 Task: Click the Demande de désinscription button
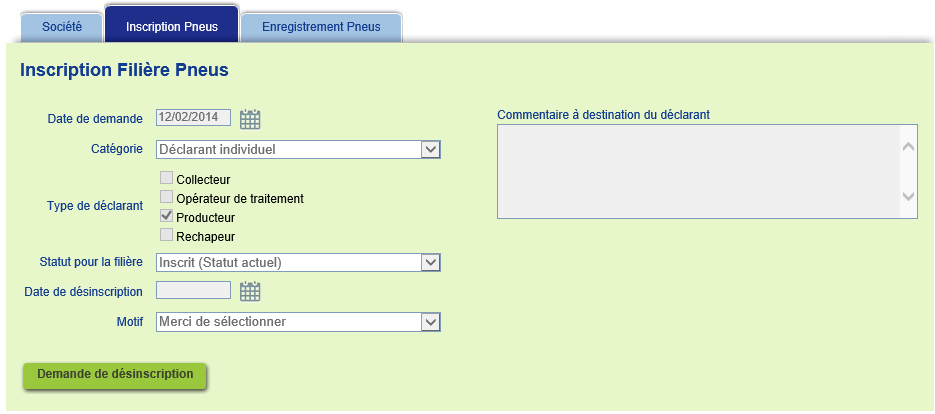point(115,376)
